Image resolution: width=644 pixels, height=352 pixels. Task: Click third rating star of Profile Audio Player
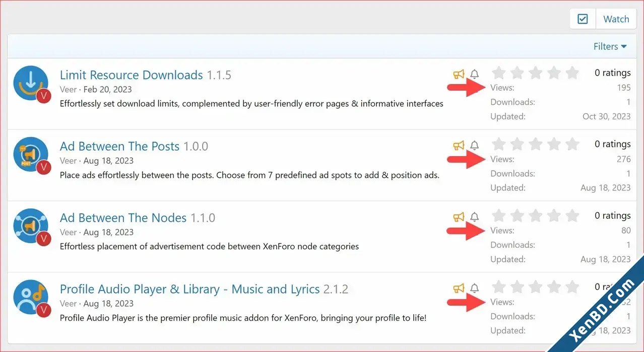coord(535,288)
